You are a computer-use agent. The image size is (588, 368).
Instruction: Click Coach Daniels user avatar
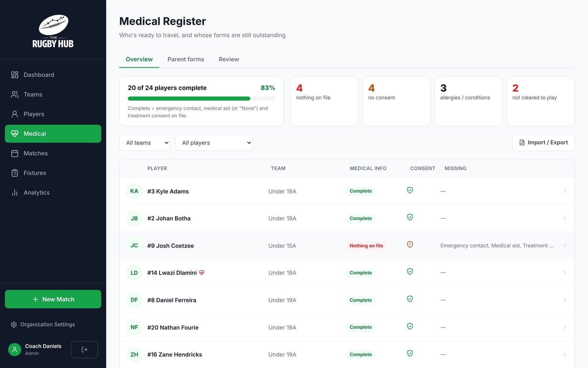(15, 350)
